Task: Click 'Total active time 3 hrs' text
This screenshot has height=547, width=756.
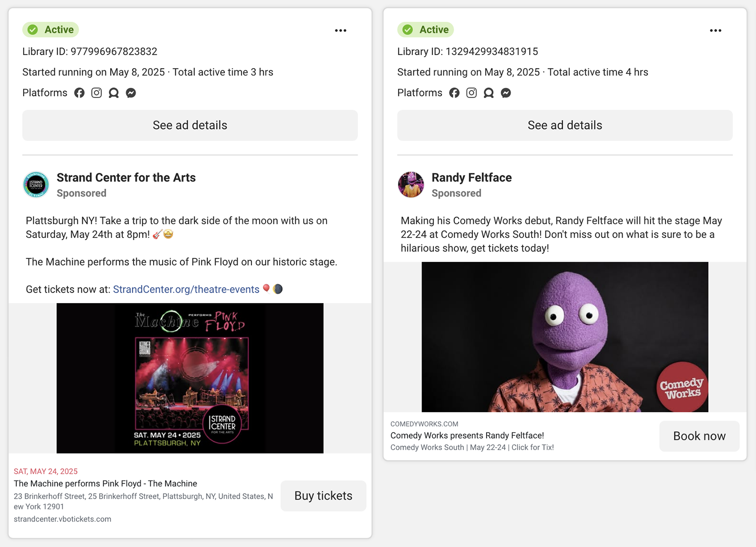Action: pyautogui.click(x=223, y=72)
